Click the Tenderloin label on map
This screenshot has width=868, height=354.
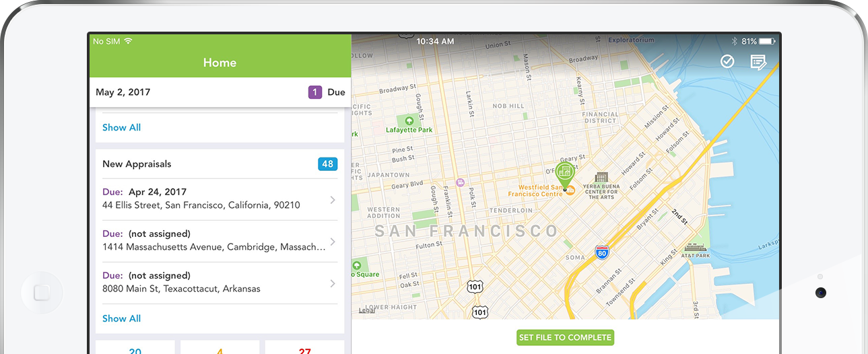coord(510,211)
